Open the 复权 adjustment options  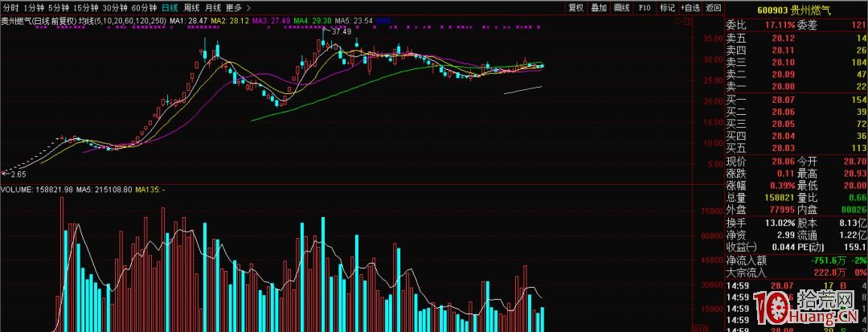576,8
